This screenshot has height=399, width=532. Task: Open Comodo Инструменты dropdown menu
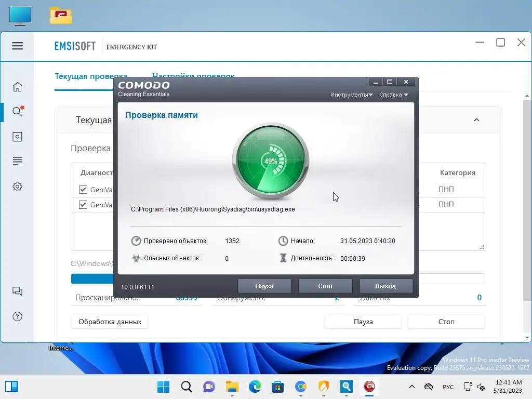[x=352, y=95]
